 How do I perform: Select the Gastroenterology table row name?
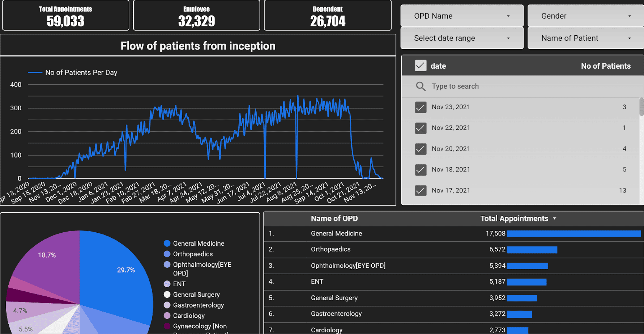(336, 314)
